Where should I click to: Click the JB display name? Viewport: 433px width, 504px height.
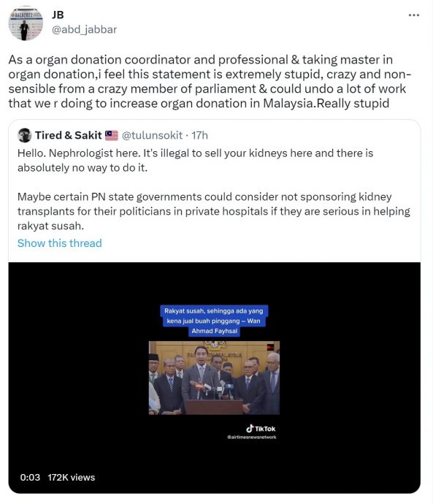click(58, 15)
